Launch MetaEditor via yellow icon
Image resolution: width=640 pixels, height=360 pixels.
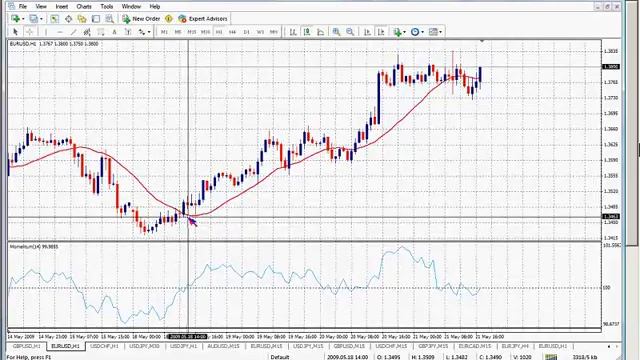click(169, 19)
